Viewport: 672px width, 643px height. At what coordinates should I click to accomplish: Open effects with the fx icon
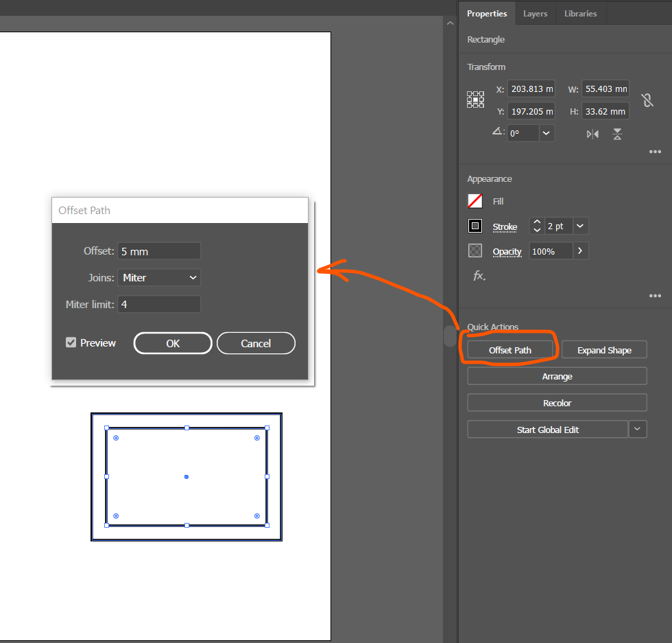tap(478, 276)
